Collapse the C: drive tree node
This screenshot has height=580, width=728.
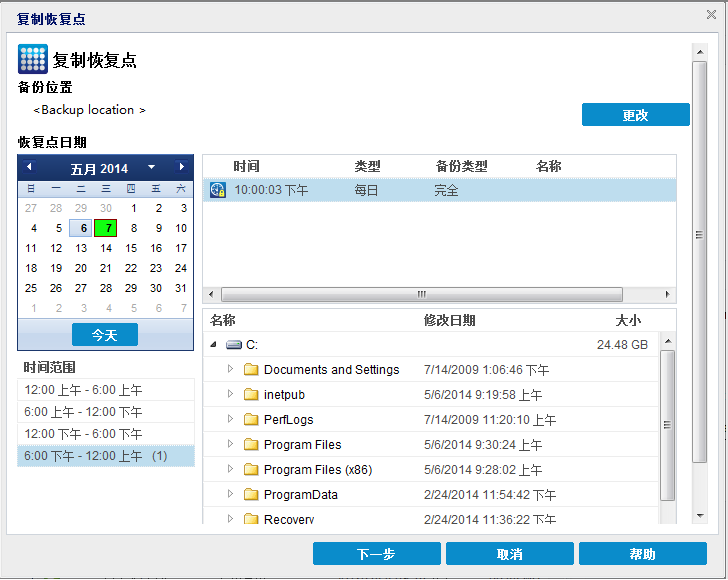point(213,345)
